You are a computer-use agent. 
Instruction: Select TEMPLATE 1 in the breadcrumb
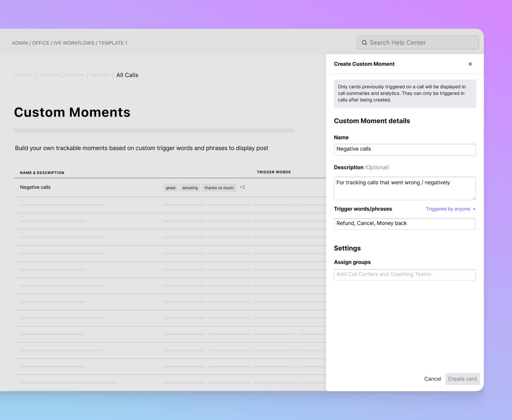tap(113, 43)
